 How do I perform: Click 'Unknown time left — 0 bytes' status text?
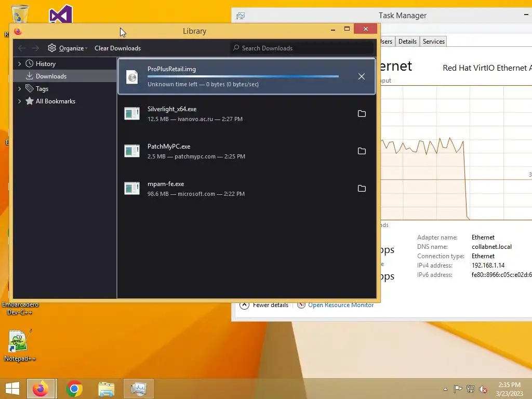(x=203, y=84)
